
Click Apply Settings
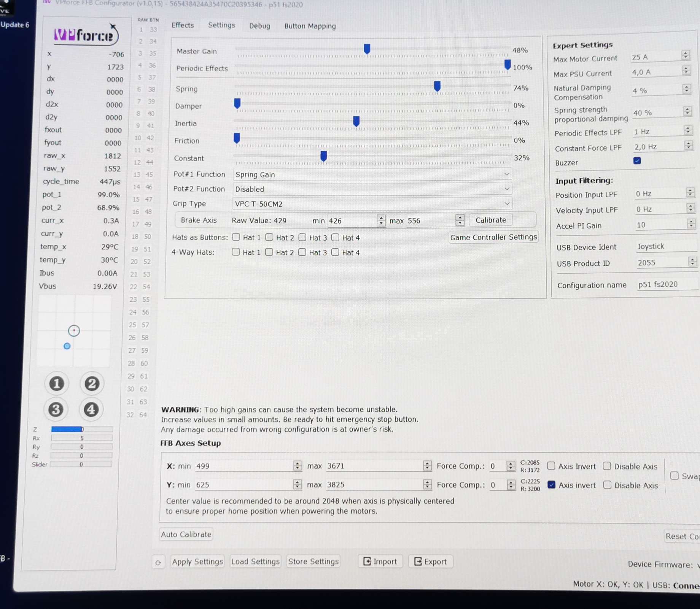(x=197, y=561)
